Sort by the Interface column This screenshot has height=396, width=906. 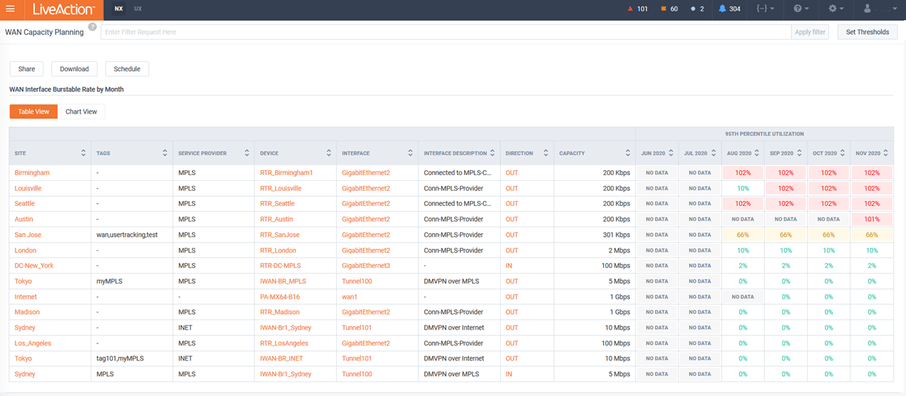point(410,153)
